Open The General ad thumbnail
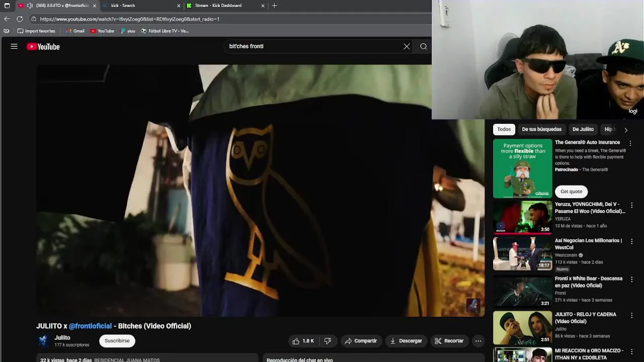 click(522, 168)
